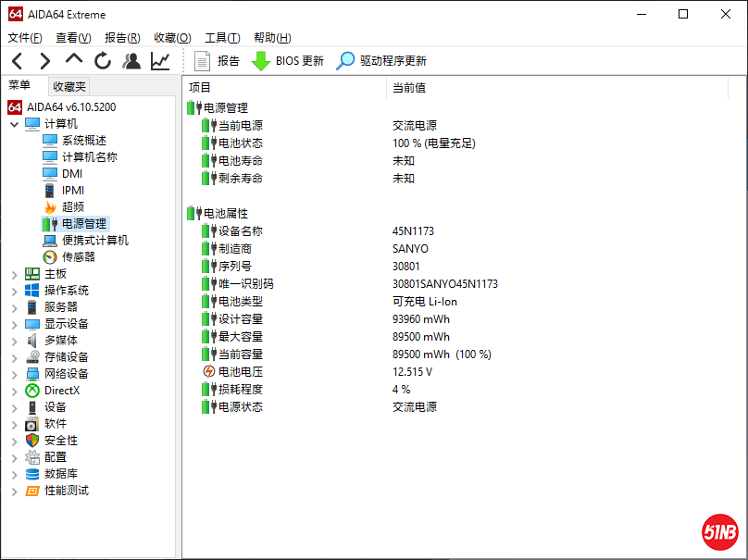This screenshot has width=748, height=560.
Task: Click the back navigation arrow icon
Action: click(16, 59)
